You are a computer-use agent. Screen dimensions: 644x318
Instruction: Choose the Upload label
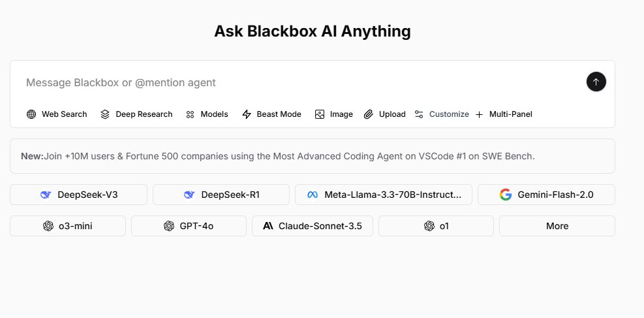point(392,114)
